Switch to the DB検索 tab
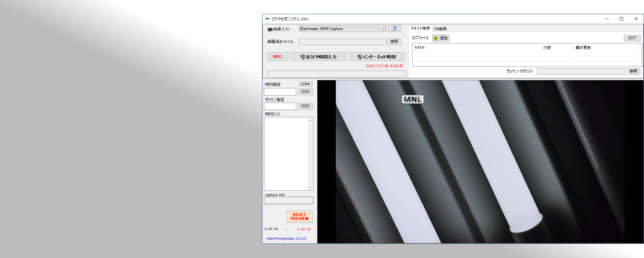 [440, 29]
